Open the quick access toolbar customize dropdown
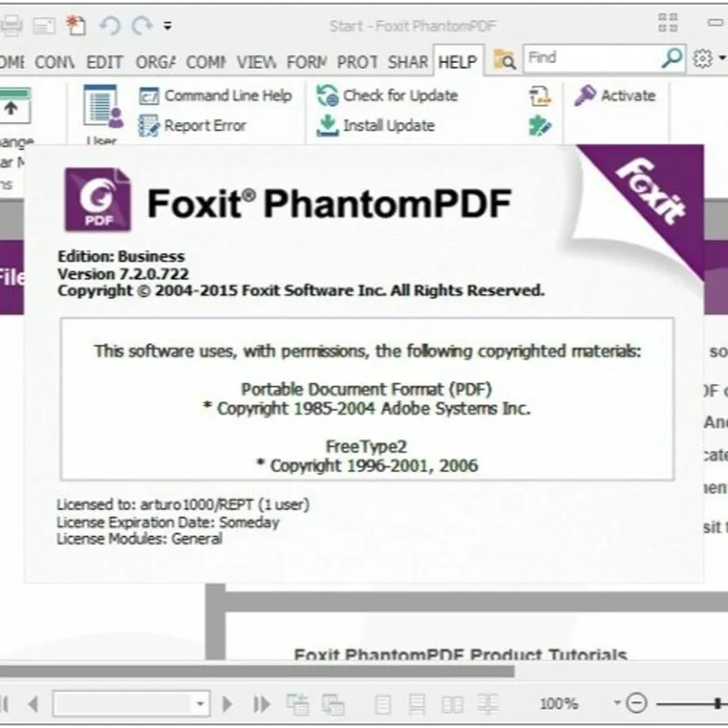Image resolution: width=728 pixels, height=728 pixels. (167, 25)
